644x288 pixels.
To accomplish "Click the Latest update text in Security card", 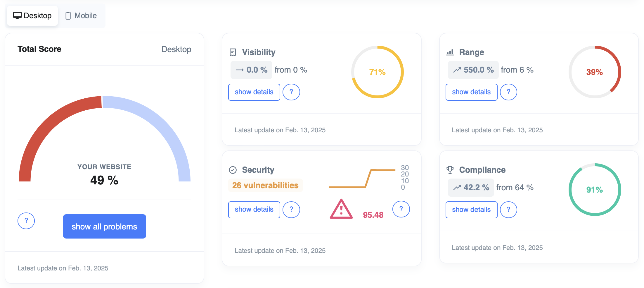I will click(280, 251).
